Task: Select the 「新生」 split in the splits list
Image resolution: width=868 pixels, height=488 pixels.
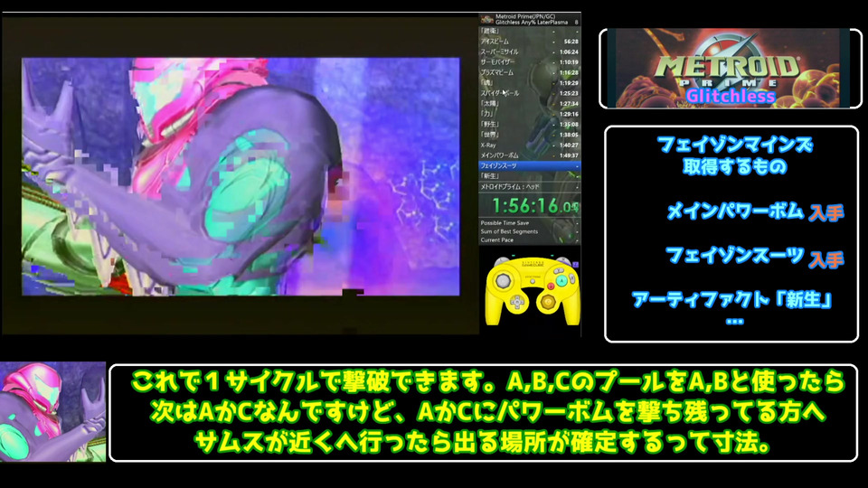Action: pyautogui.click(x=529, y=176)
